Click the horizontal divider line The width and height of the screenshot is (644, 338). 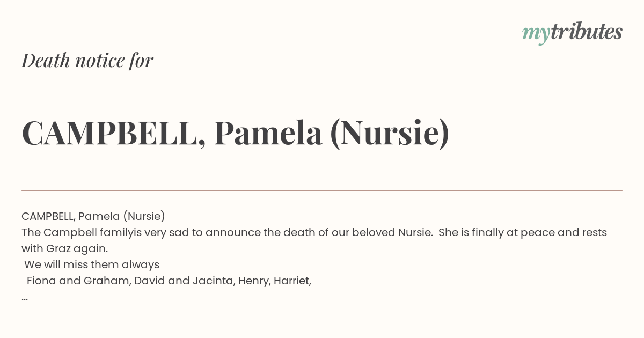pos(322,190)
